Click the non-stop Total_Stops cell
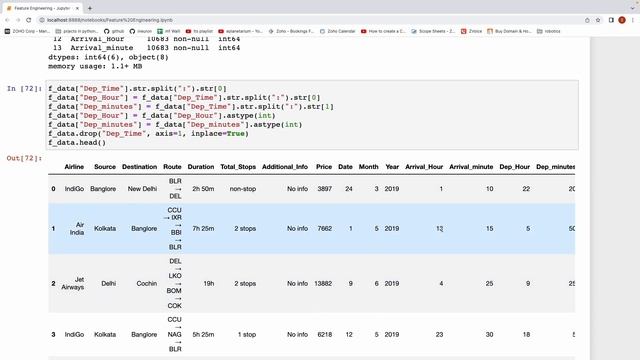Viewport: 640px width, 360px height. tap(242, 189)
